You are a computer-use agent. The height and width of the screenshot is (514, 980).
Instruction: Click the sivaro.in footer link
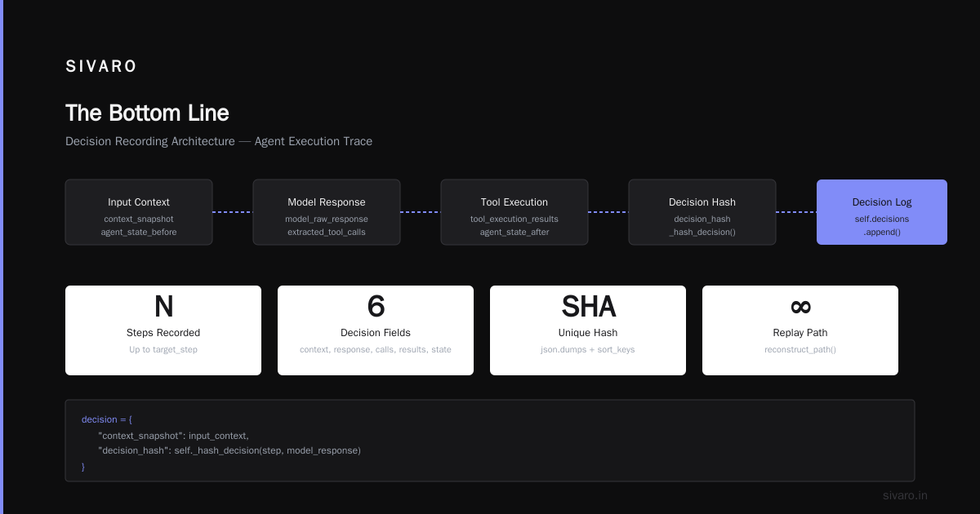(x=905, y=495)
